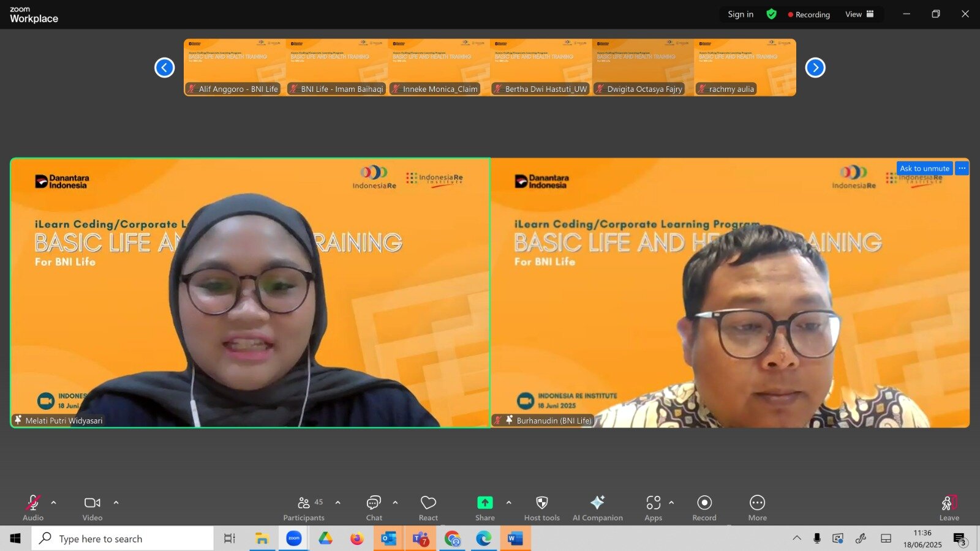
Task: Click Zoom icon in taskbar
Action: [x=294, y=539]
